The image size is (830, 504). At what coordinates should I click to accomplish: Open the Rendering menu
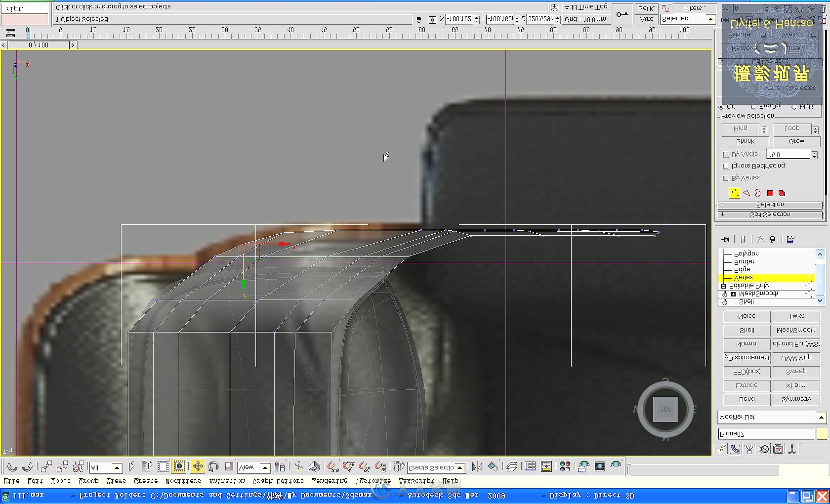point(330,481)
